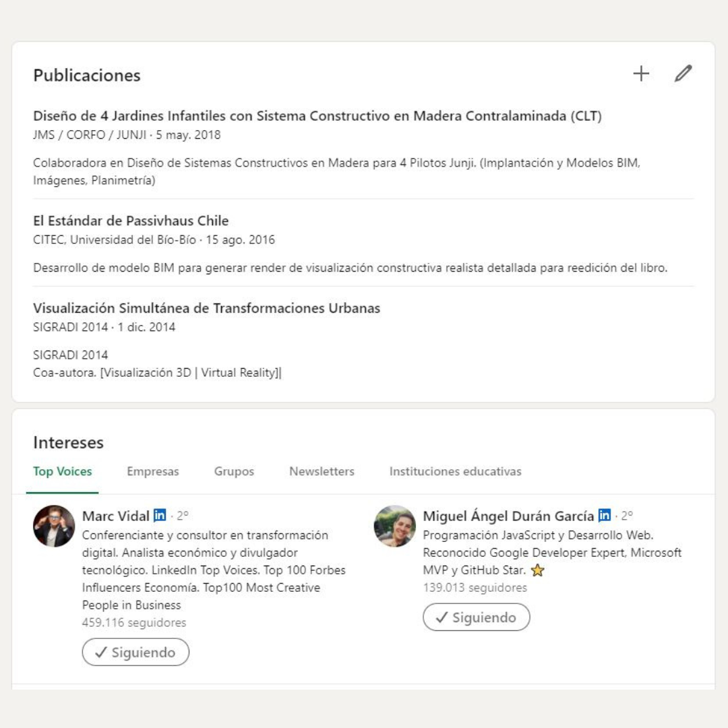Image resolution: width=728 pixels, height=728 pixels.
Task: Click the pencil icon to edit publications
Action: 683,74
